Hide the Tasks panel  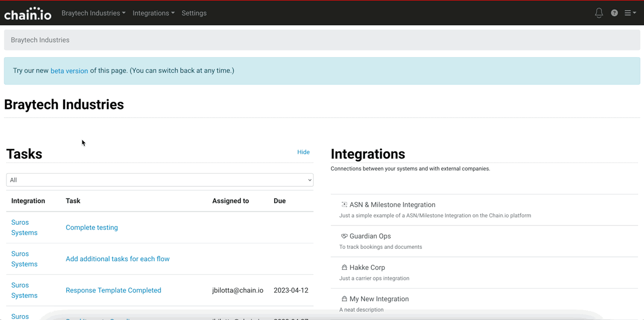[303, 152]
